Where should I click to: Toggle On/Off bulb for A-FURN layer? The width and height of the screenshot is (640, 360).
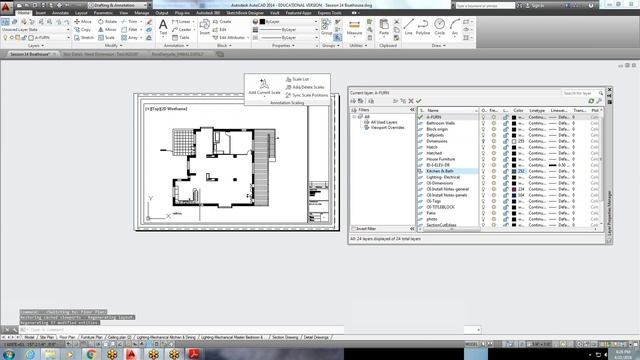pyautogui.click(x=484, y=117)
